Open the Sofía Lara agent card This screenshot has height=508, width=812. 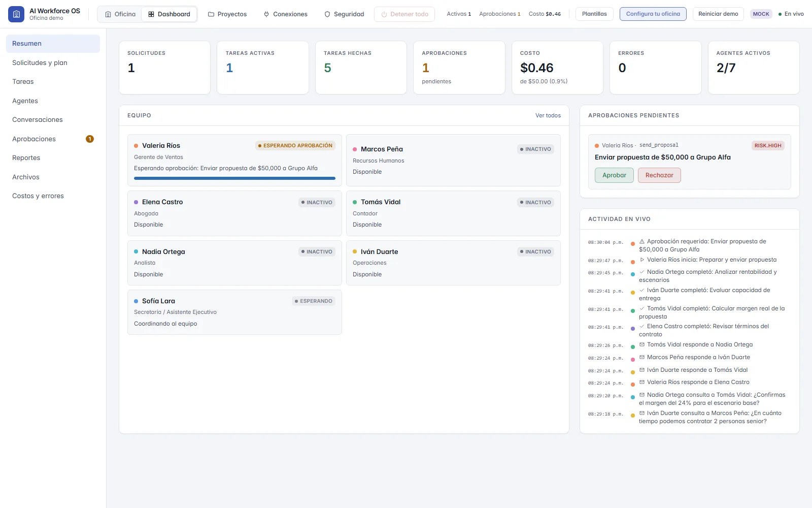[234, 312]
